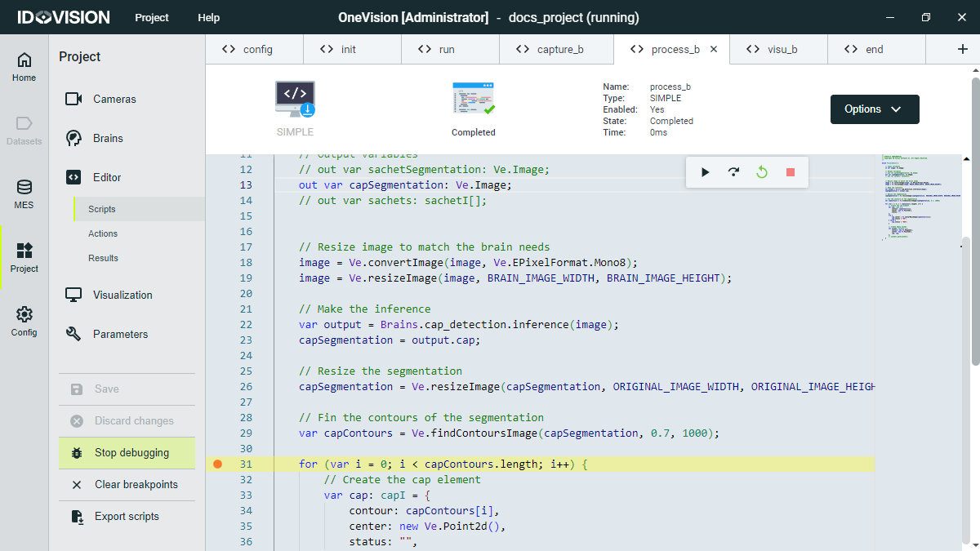Close the process_b tab

(x=714, y=49)
